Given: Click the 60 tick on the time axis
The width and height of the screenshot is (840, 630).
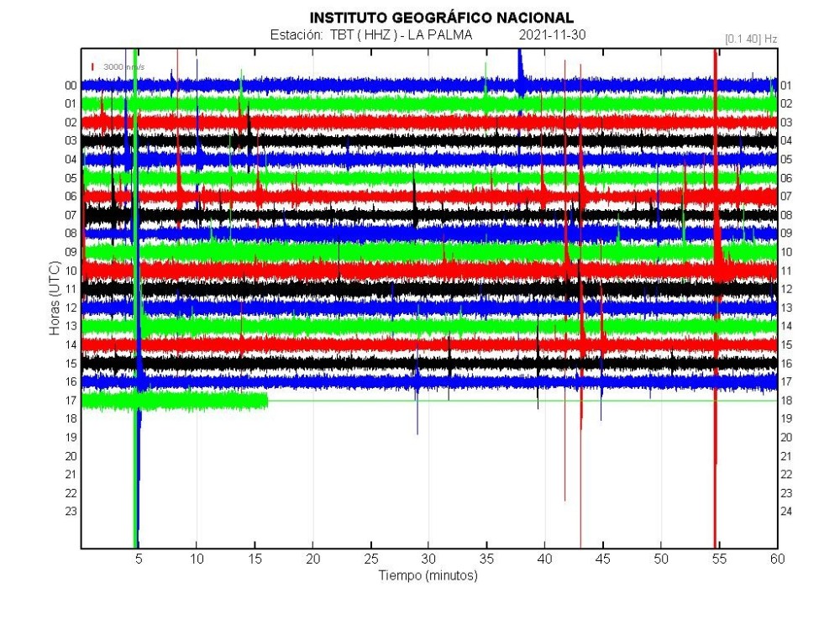Looking at the screenshot, I should (x=777, y=559).
